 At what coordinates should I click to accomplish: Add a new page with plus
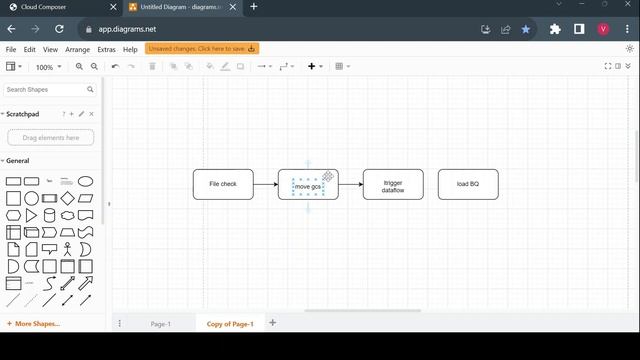[x=273, y=323]
